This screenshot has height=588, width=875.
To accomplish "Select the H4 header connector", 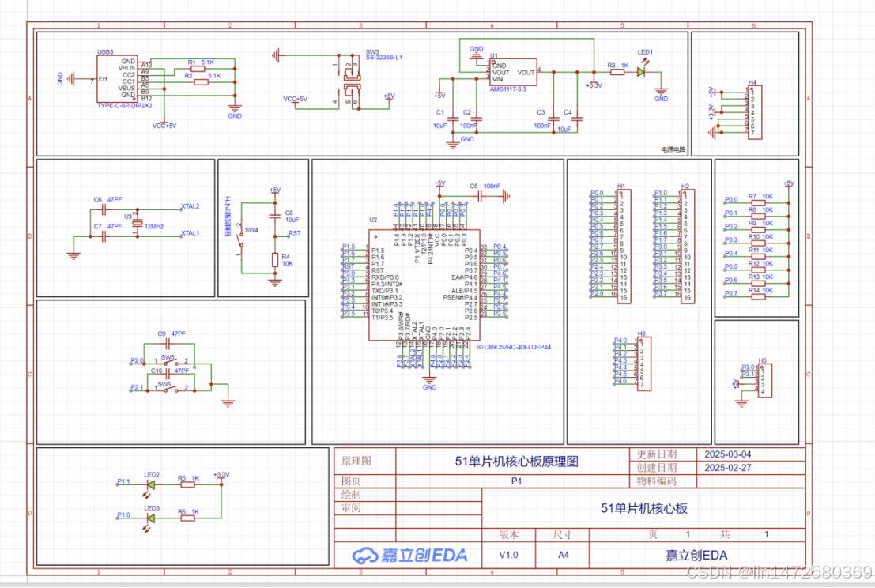I will pyautogui.click(x=755, y=113).
